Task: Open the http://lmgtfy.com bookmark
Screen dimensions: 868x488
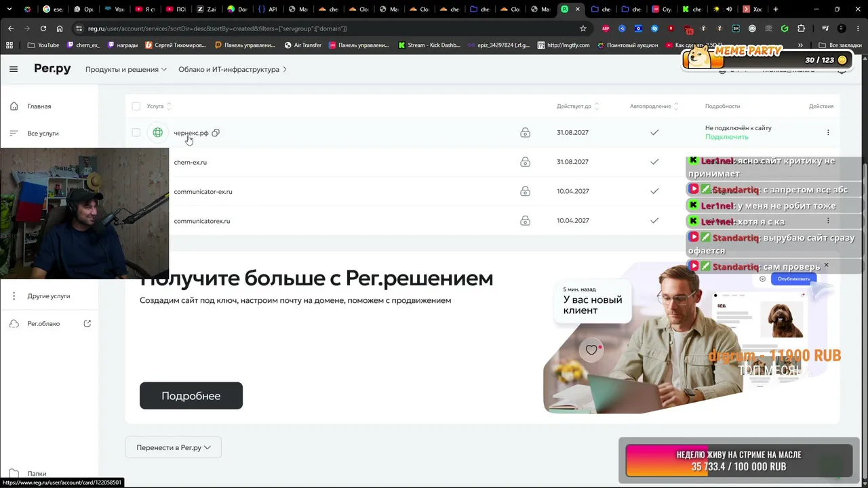Action: tap(563, 45)
